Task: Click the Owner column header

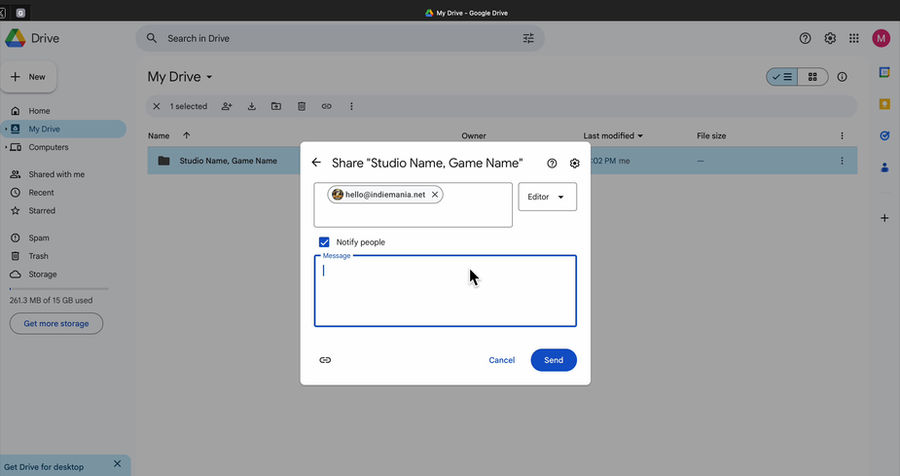Action: point(474,136)
